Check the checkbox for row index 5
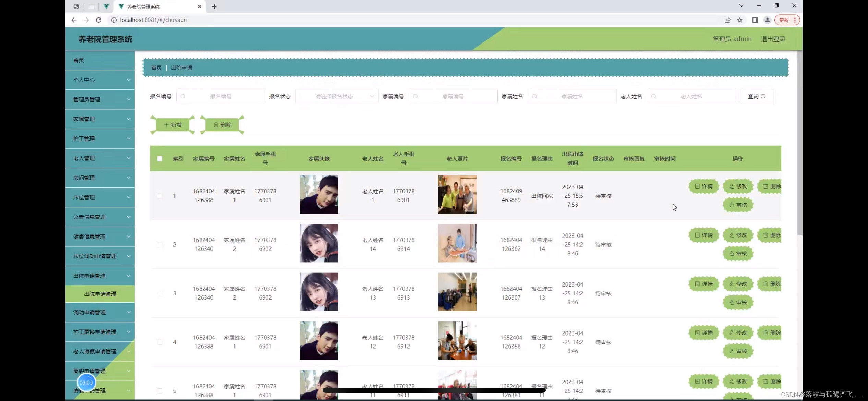868x401 pixels. point(160,391)
